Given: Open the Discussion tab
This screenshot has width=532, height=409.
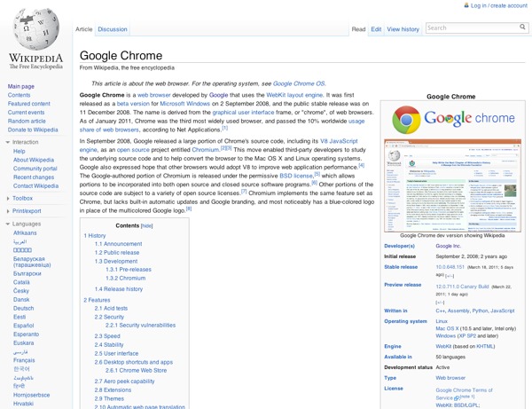Looking at the screenshot, I should point(113,29).
